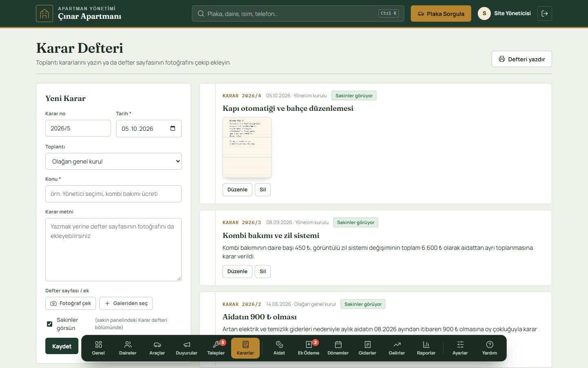Click the Çınar Apartmanı building logo
Image resolution: width=588 pixels, height=368 pixels.
[x=45, y=13]
